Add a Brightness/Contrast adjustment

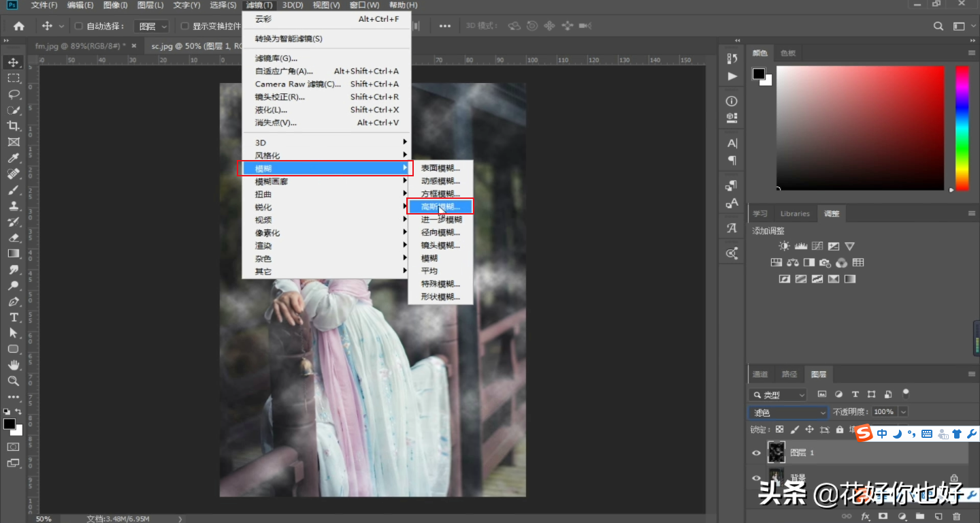[785, 246]
